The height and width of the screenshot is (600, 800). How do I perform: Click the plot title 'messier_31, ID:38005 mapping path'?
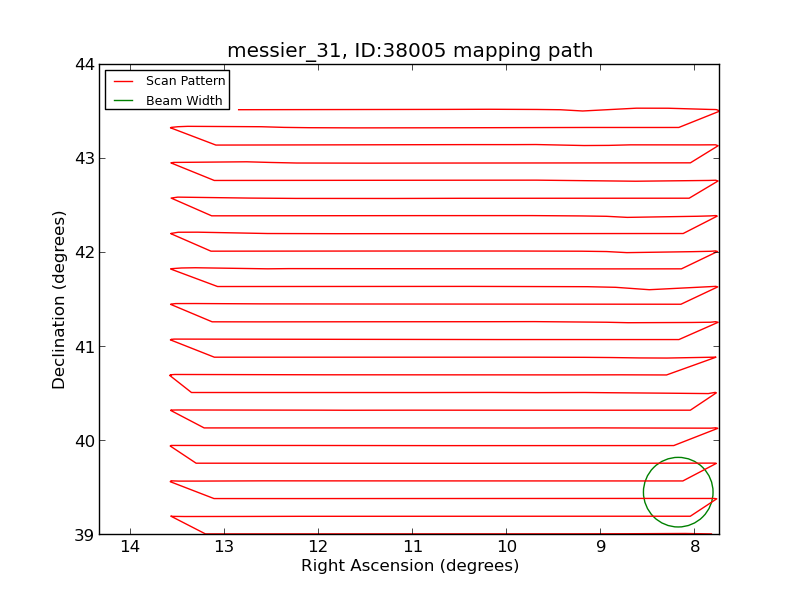(410, 51)
